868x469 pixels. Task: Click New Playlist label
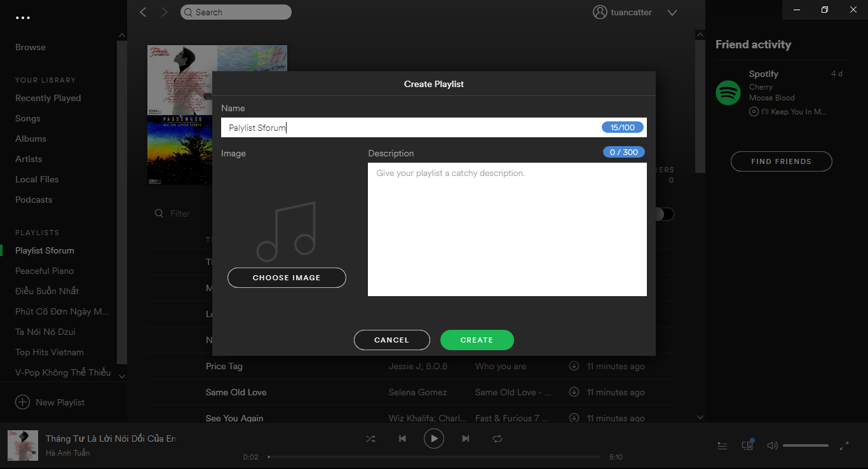coord(60,402)
